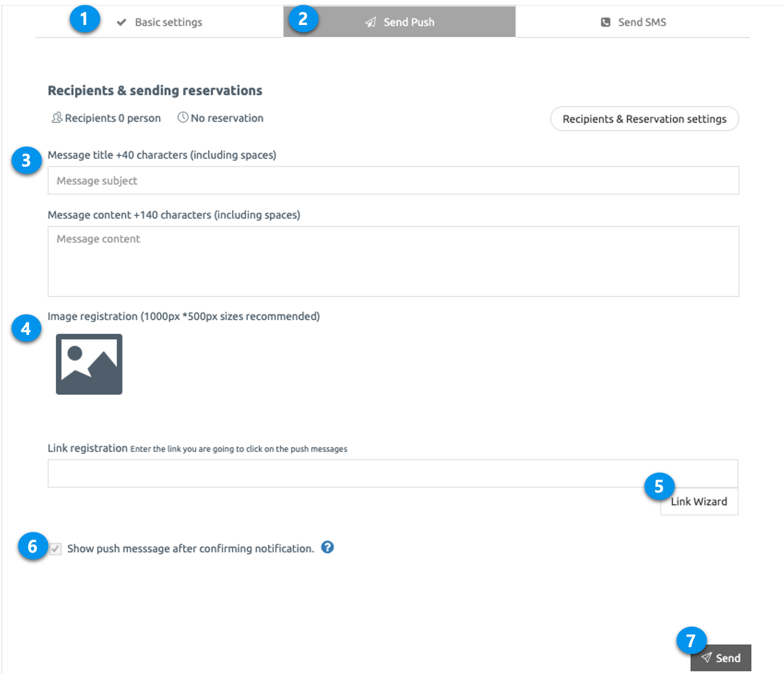Open the blue question mark help icon

click(x=327, y=547)
